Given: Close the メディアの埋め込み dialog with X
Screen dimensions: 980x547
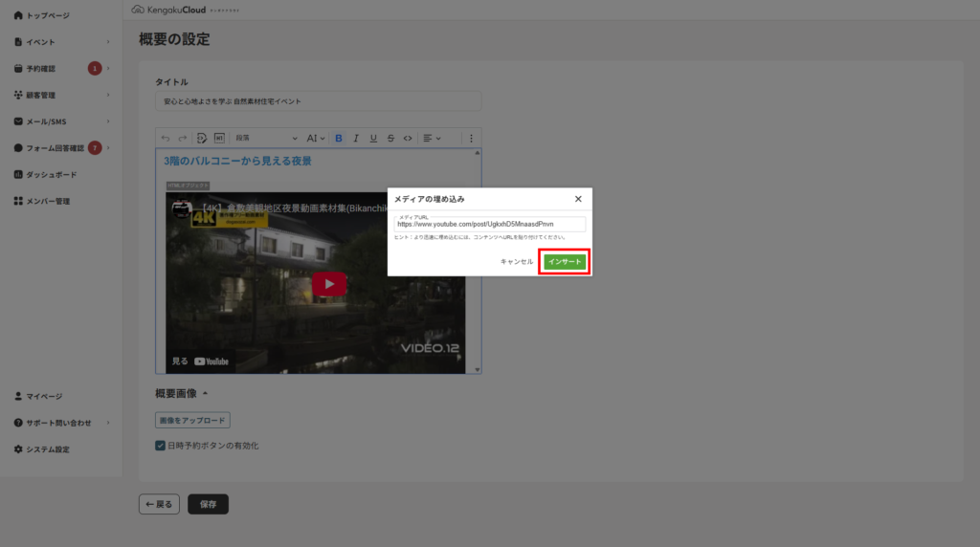Looking at the screenshot, I should click(x=578, y=199).
